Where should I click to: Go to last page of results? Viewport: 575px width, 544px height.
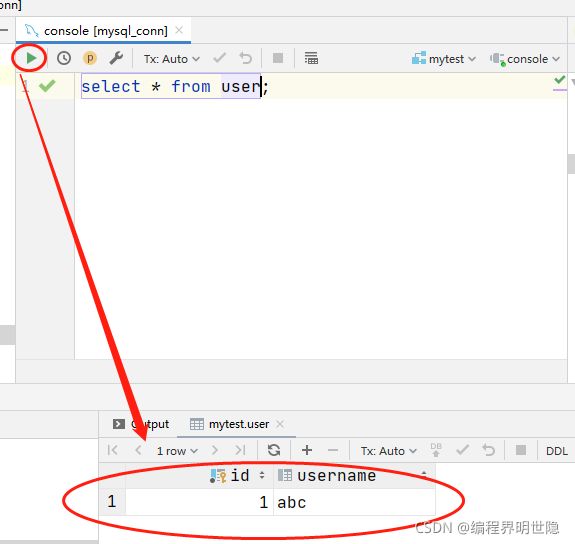[x=241, y=450]
